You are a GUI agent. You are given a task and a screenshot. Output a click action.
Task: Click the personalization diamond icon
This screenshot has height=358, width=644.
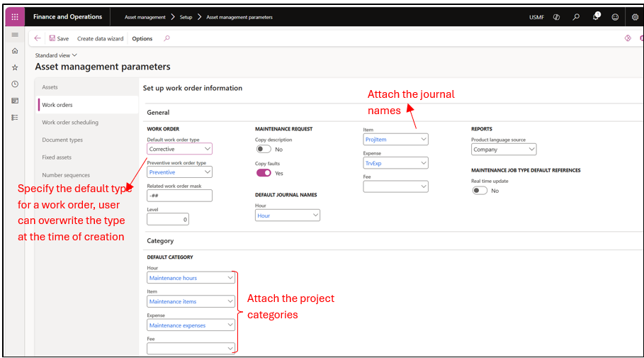coord(628,38)
